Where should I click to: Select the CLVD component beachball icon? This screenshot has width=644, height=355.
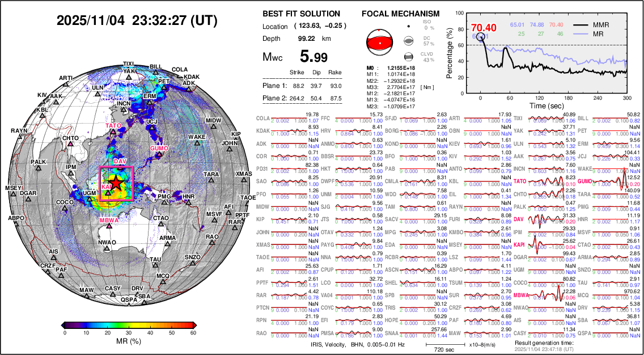(408, 57)
